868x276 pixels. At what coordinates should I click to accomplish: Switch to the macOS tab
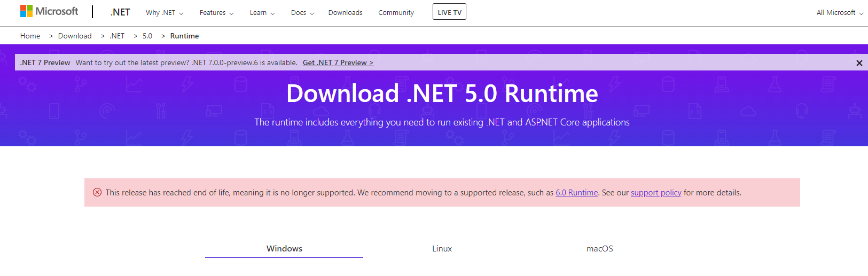tap(599, 249)
